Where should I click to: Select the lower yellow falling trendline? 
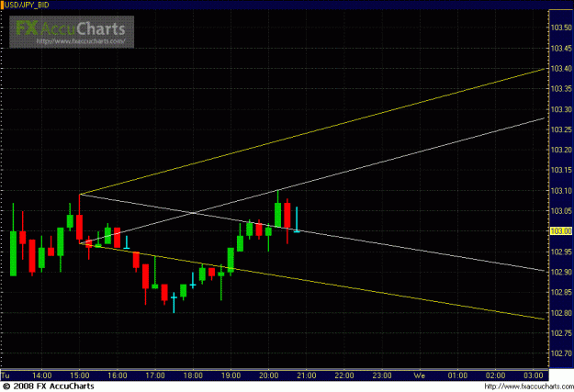(312, 282)
